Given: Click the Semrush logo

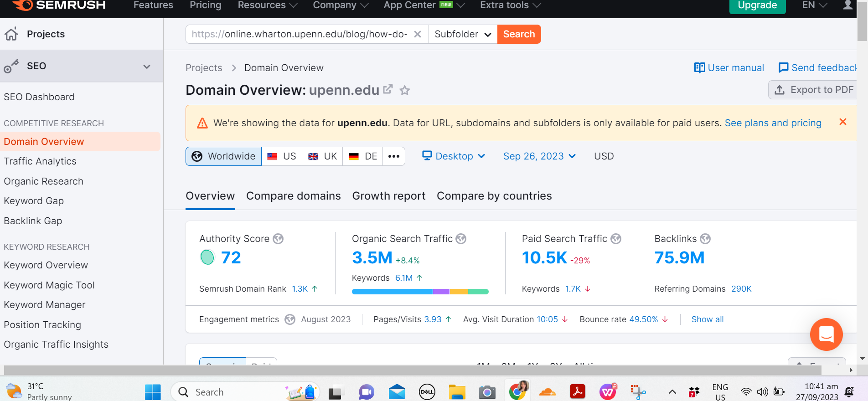Looking at the screenshot, I should coord(59,5).
